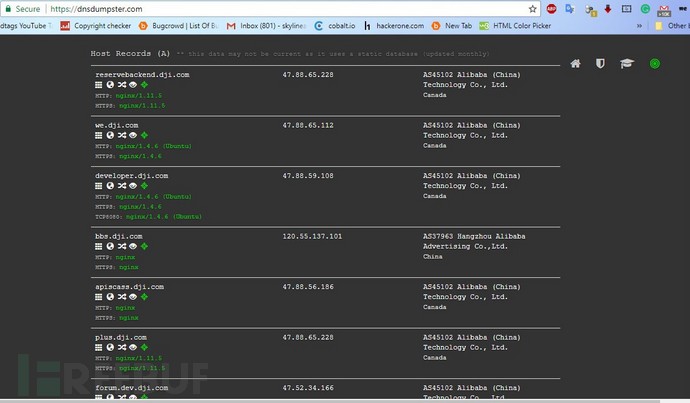Click the grid icon under reservebackend.dji.com

tap(99, 85)
